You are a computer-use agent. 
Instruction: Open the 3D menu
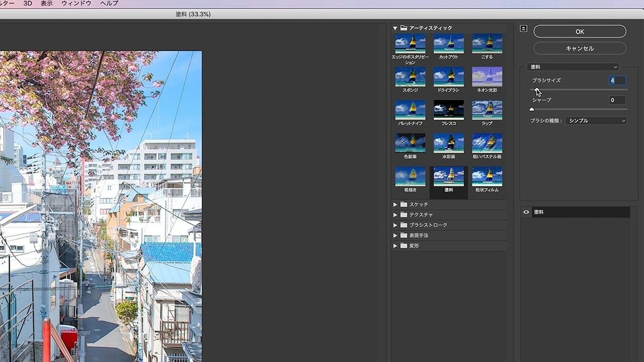pyautogui.click(x=28, y=3)
